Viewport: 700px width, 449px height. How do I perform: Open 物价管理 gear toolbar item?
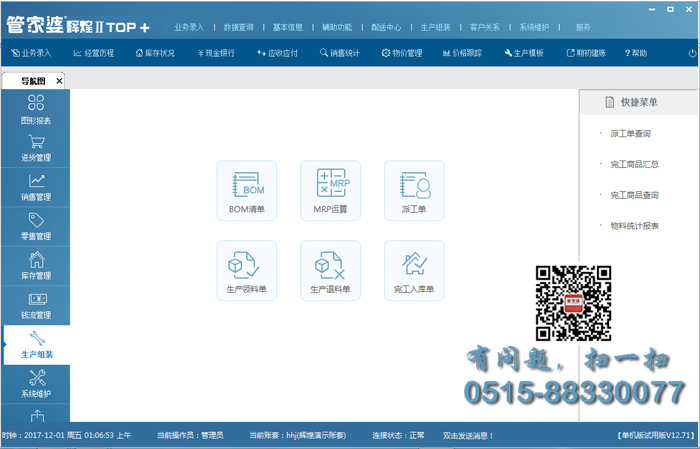point(402,53)
